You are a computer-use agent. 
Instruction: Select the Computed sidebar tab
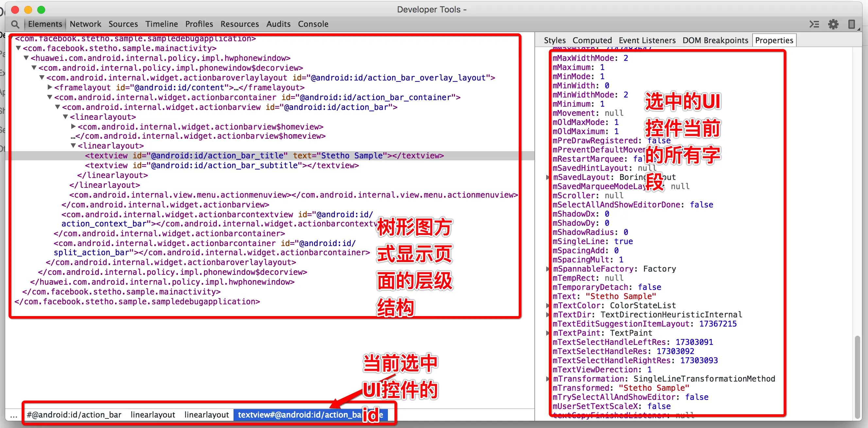pyautogui.click(x=592, y=41)
